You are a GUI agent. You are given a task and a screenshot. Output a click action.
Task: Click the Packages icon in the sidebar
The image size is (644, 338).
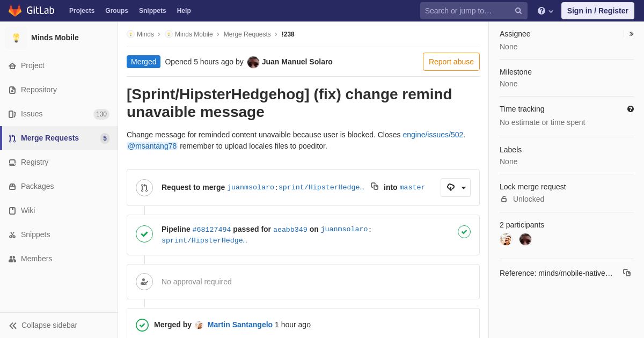point(12,187)
